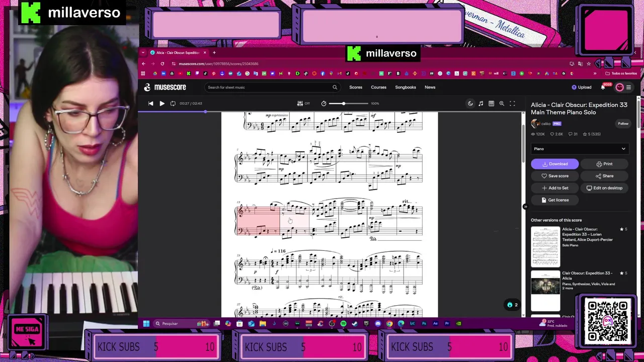Open File Explorer from the taskbar
644x362 pixels.
(263, 323)
